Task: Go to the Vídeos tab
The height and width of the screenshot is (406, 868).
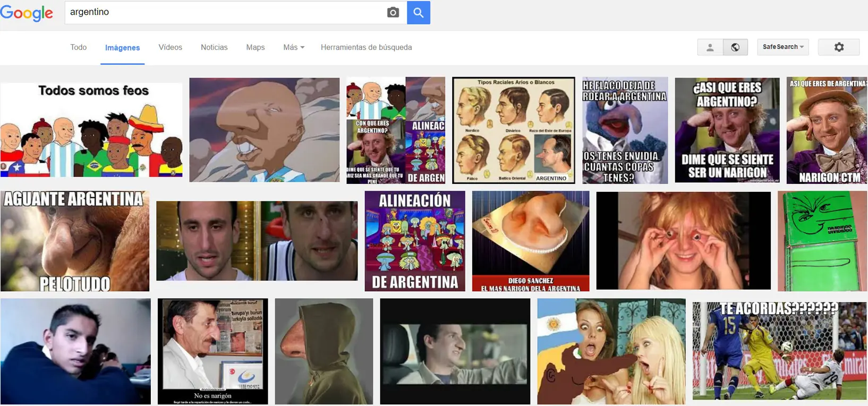Action: pos(171,47)
